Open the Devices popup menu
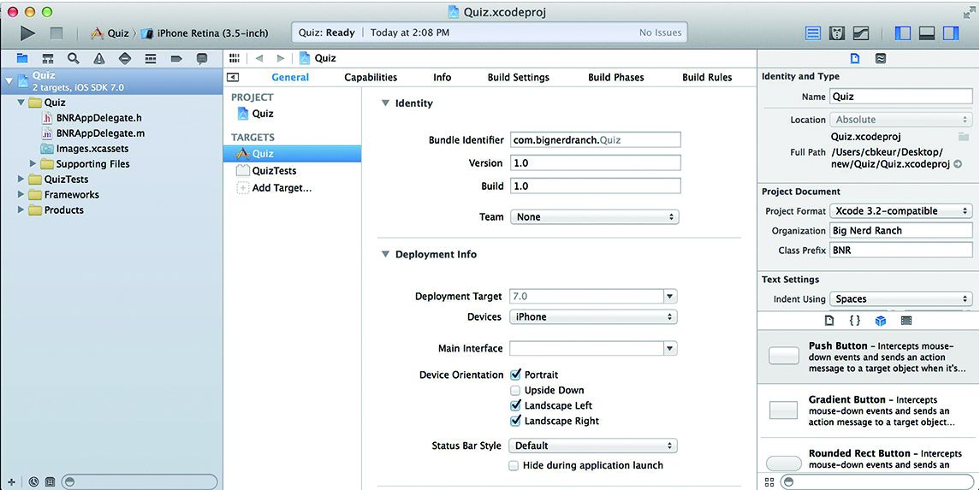 593,317
